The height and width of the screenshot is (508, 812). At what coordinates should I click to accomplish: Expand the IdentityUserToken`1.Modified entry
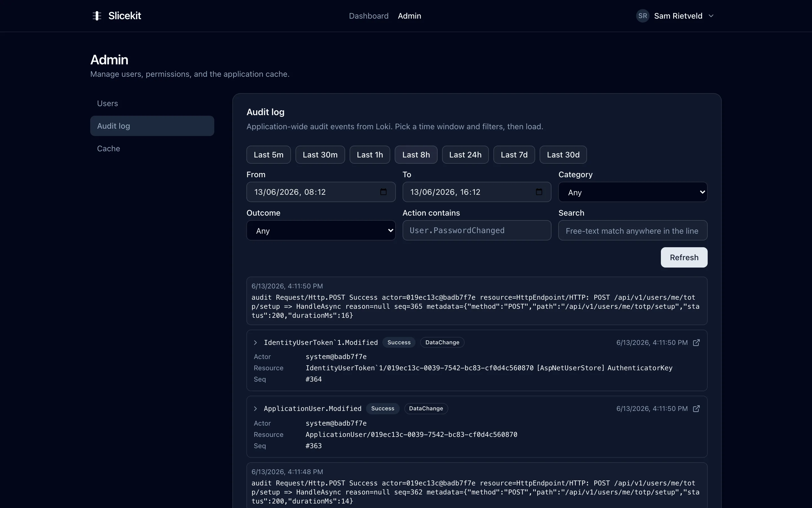255,342
